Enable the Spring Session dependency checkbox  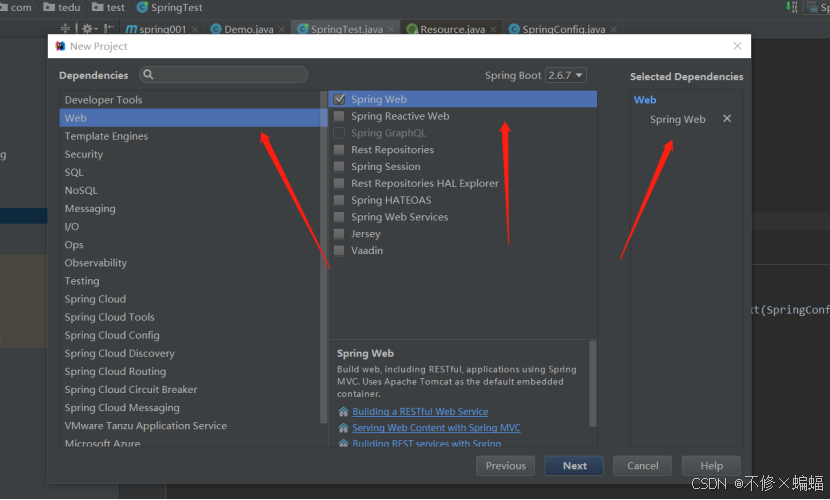pos(339,167)
